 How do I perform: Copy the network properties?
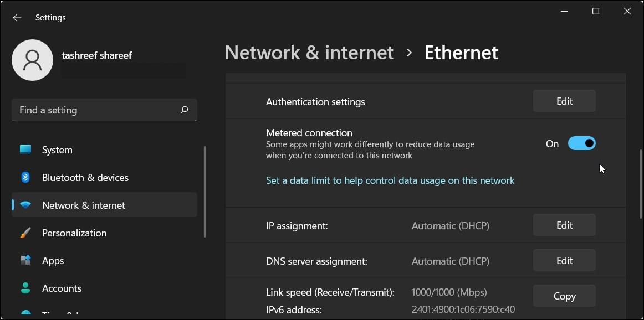(x=564, y=296)
